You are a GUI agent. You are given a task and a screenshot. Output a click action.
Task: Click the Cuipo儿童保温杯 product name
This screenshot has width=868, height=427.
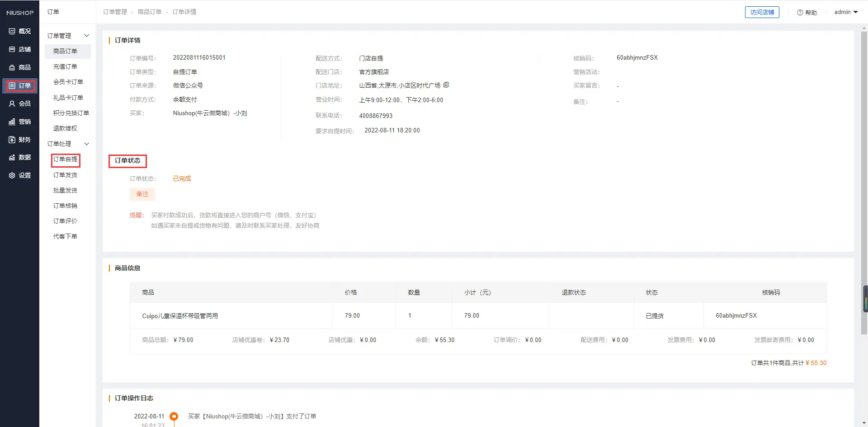[180, 316]
